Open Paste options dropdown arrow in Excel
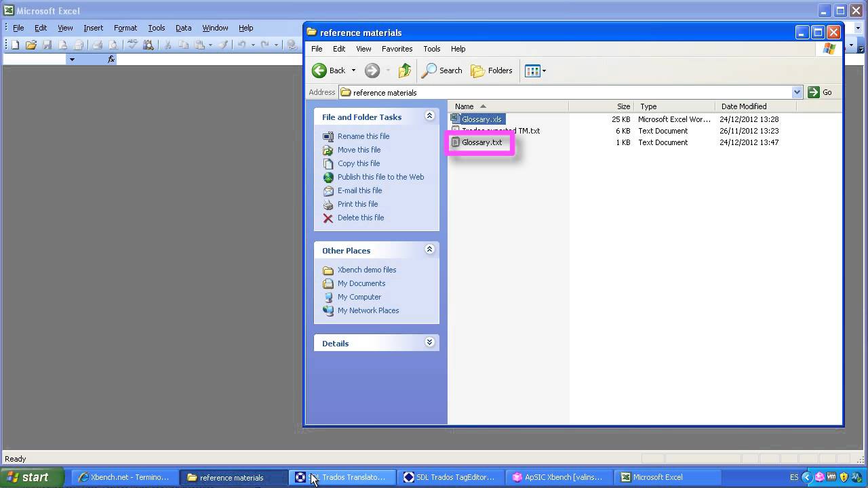The image size is (868, 488). [210, 45]
